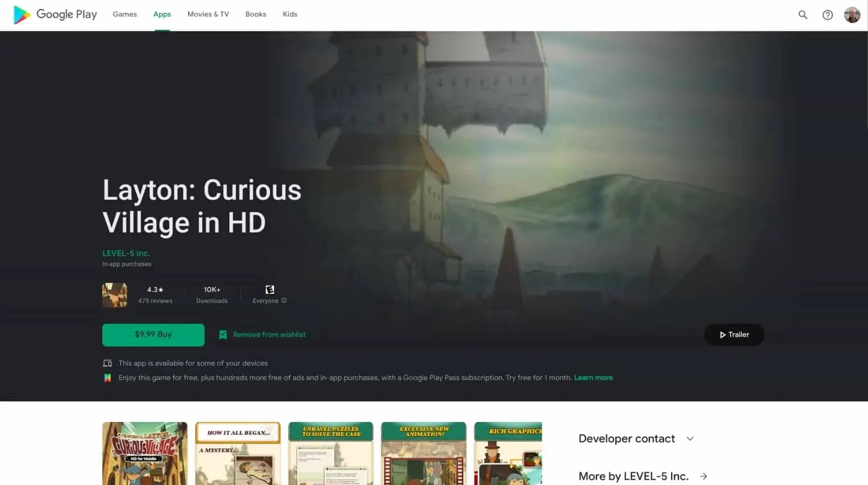Open the search magnifier icon

802,15
